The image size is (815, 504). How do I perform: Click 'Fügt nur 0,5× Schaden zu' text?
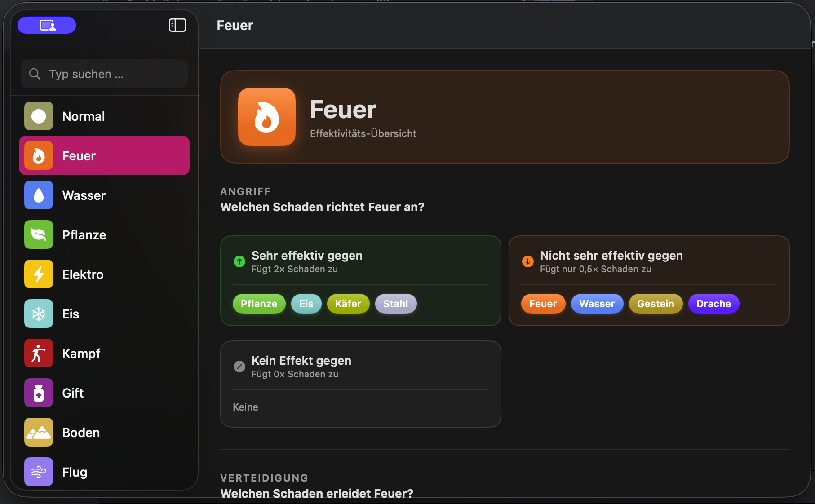[x=595, y=269]
